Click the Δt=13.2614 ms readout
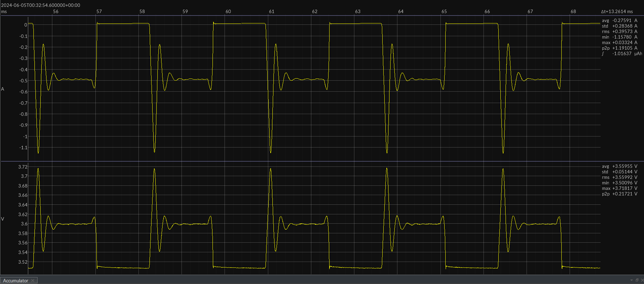This screenshot has width=644, height=284. (617, 11)
